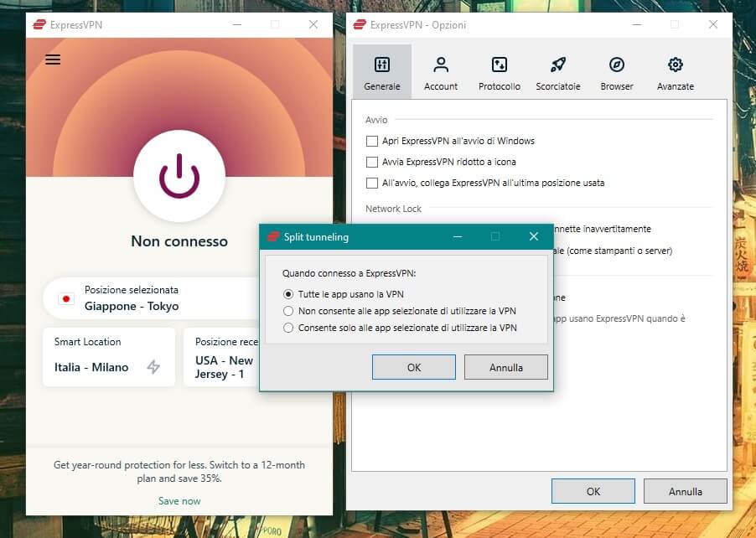Click Annulla in Split tunneling dialog
This screenshot has height=538, width=756.
505,367
